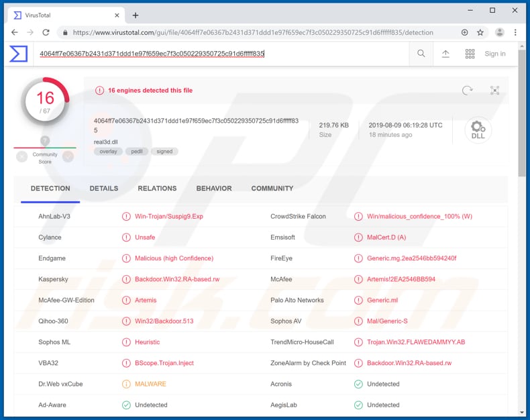Bookmark this page with star icon
Image resolution: width=530 pixels, height=420 pixels.
tap(480, 32)
